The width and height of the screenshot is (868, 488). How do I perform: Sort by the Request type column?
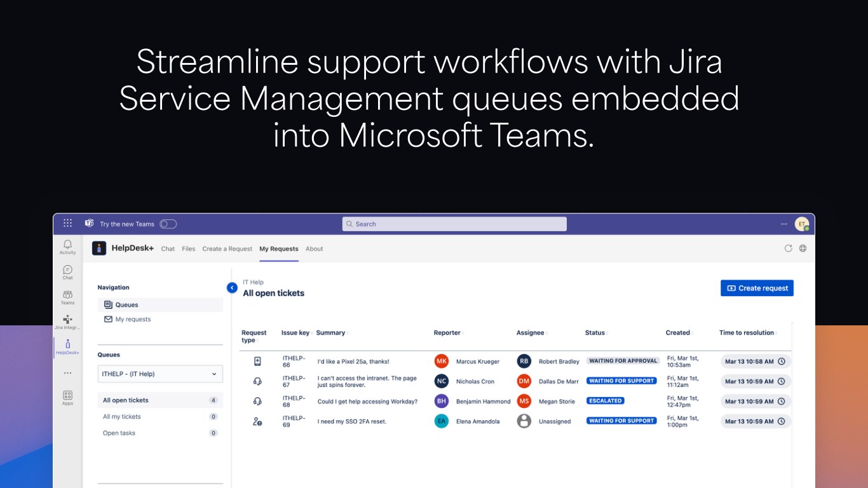click(x=254, y=336)
